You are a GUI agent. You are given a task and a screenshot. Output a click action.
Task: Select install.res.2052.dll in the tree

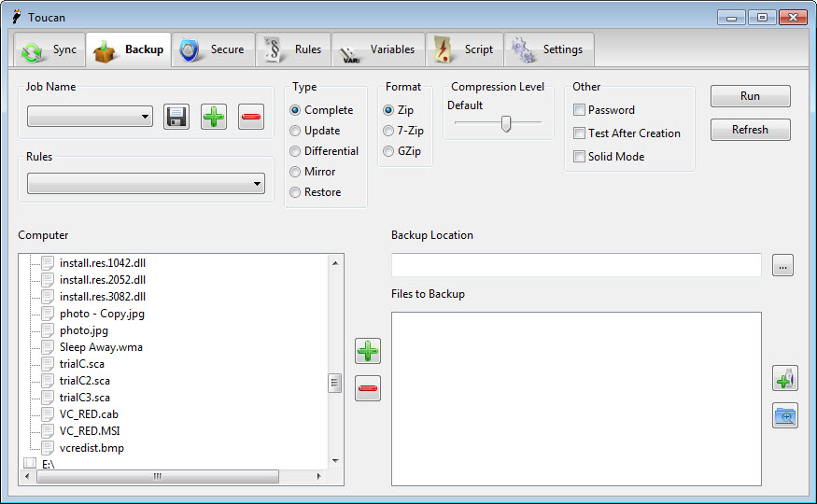pos(103,280)
